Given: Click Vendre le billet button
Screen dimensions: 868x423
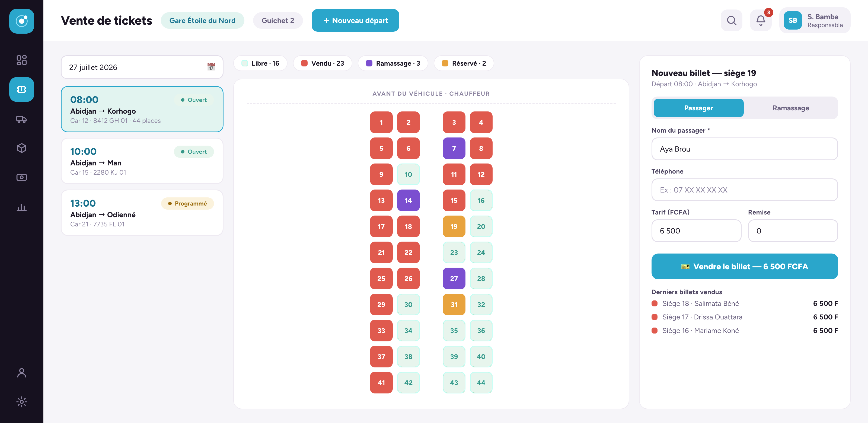Looking at the screenshot, I should click(745, 266).
